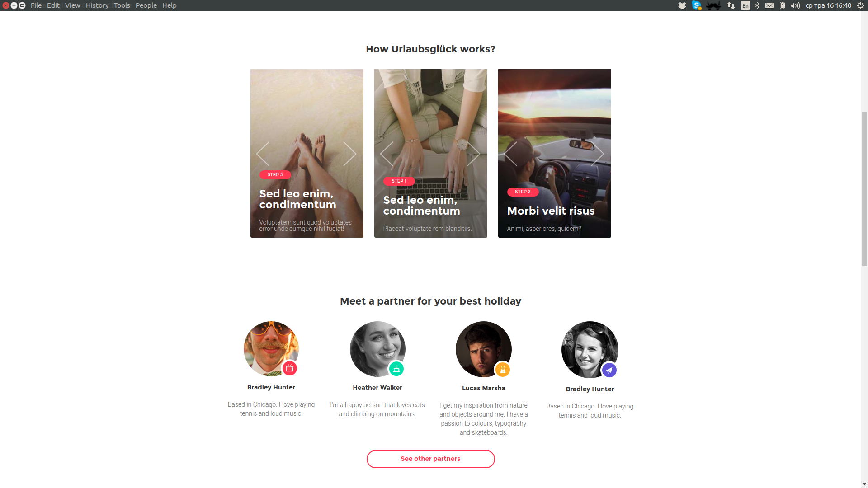Viewport: 868px width, 488px height.
Task: Click the red TV badge on Bradley Hunter
Action: pos(290,368)
